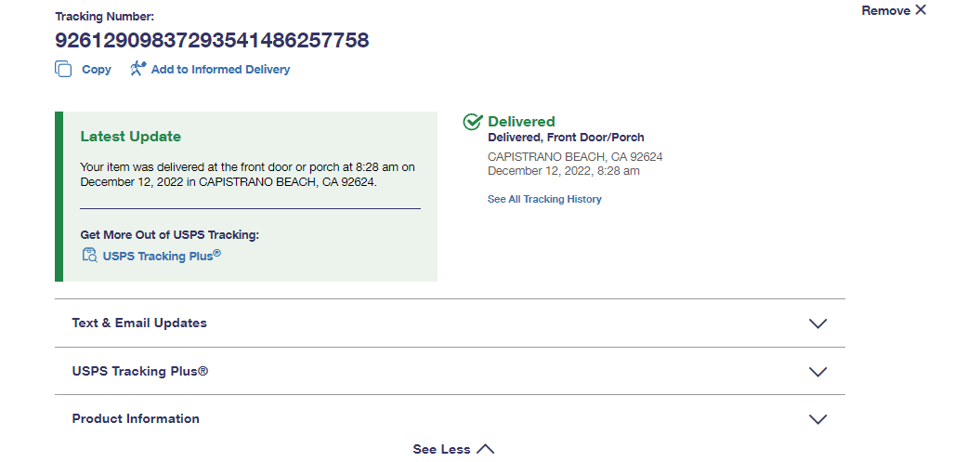Click the USPS Tracking Plus magnifier icon

89,256
